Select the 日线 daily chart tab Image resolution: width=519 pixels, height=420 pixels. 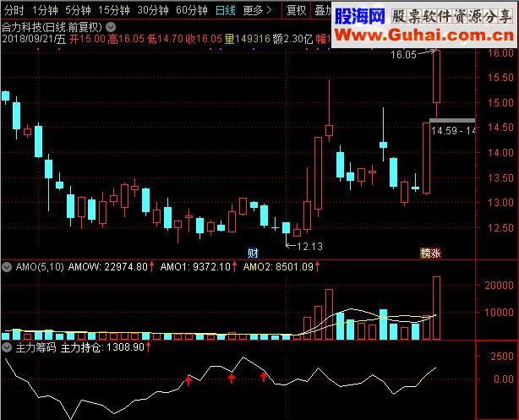point(225,11)
